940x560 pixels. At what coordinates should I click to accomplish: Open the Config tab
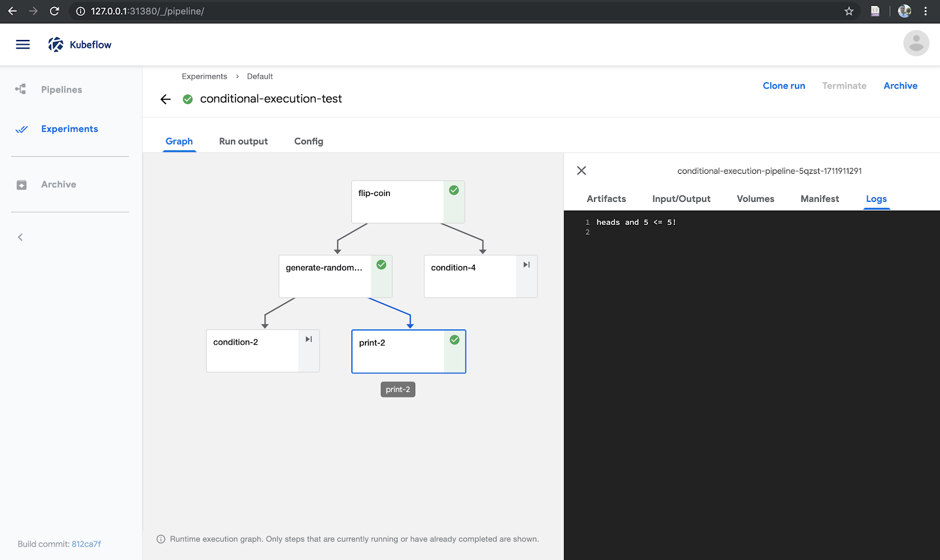[308, 141]
